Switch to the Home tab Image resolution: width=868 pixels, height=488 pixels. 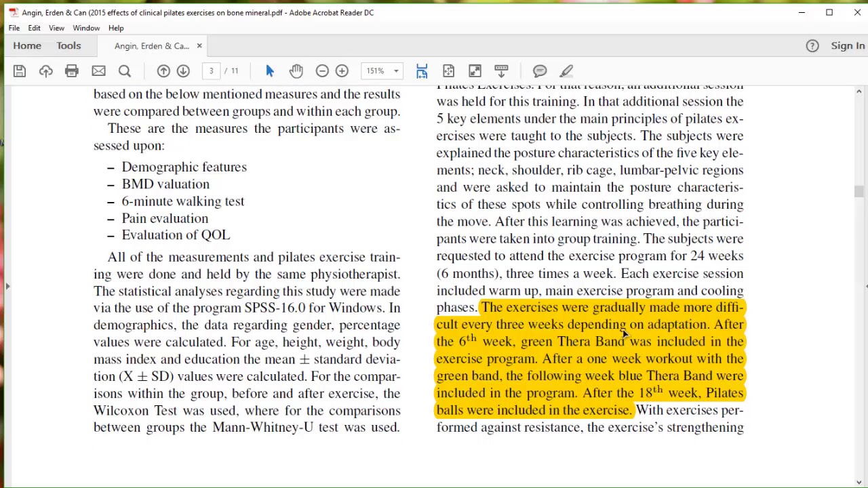27,46
